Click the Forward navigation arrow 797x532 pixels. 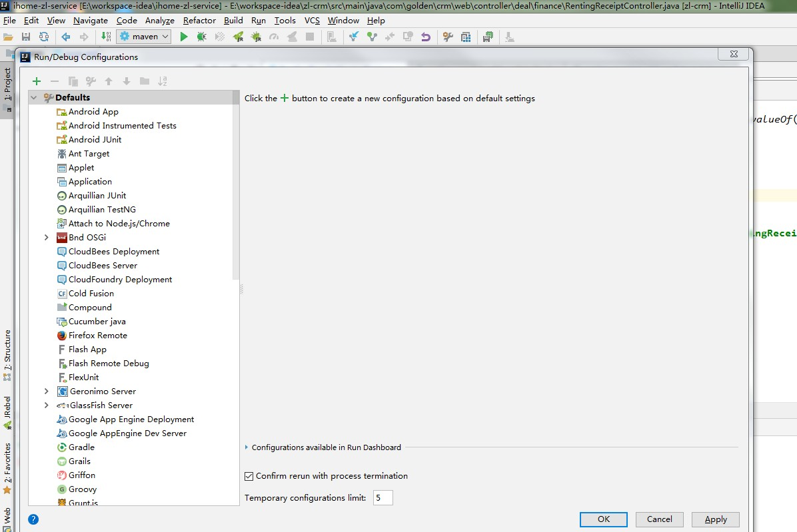(84, 37)
